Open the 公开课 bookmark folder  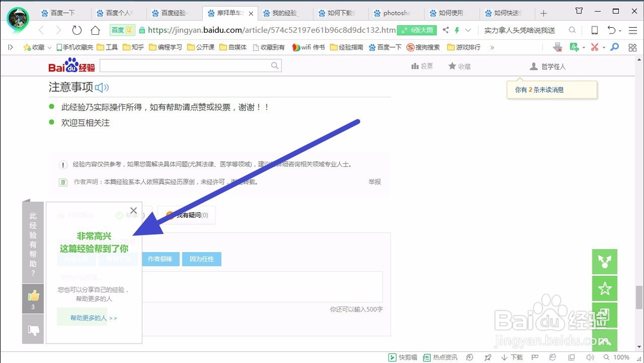(201, 47)
